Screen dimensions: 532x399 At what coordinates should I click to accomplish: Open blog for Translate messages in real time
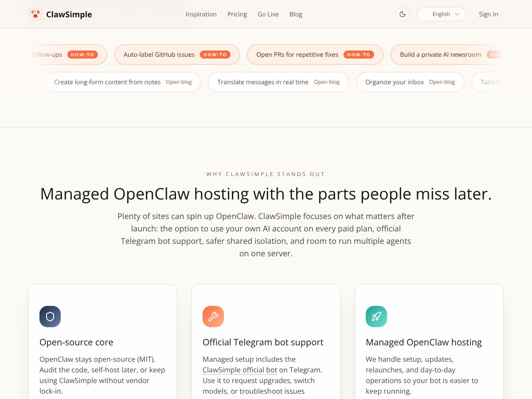point(327,82)
